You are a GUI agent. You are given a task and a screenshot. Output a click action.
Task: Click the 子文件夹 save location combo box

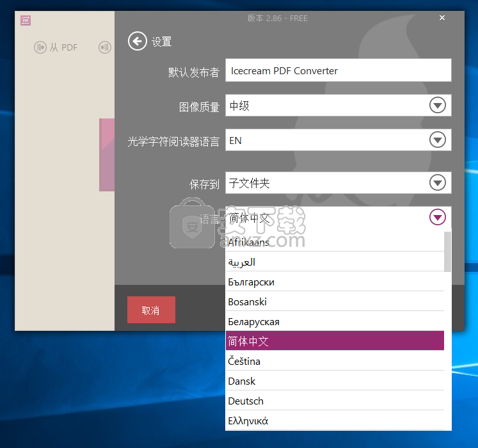(338, 182)
